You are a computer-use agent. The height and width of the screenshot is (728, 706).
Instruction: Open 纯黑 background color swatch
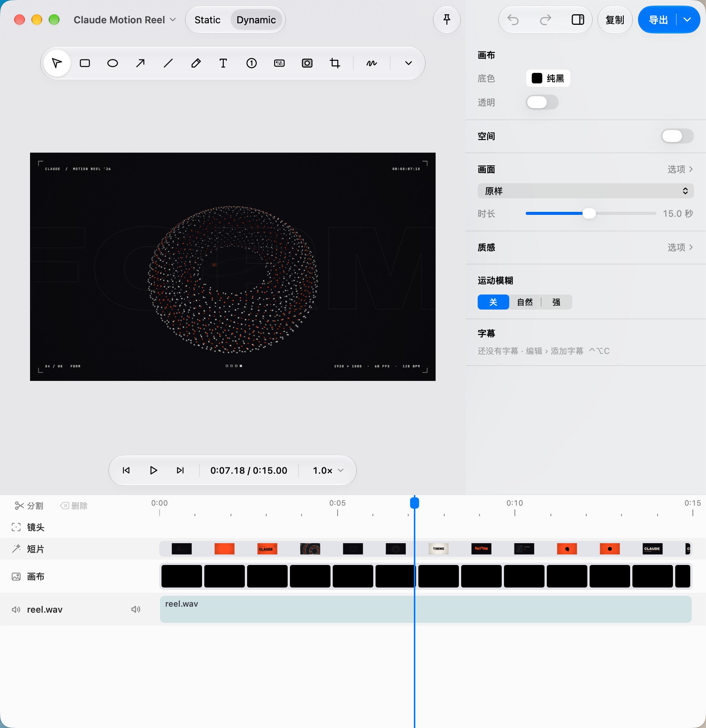point(548,78)
